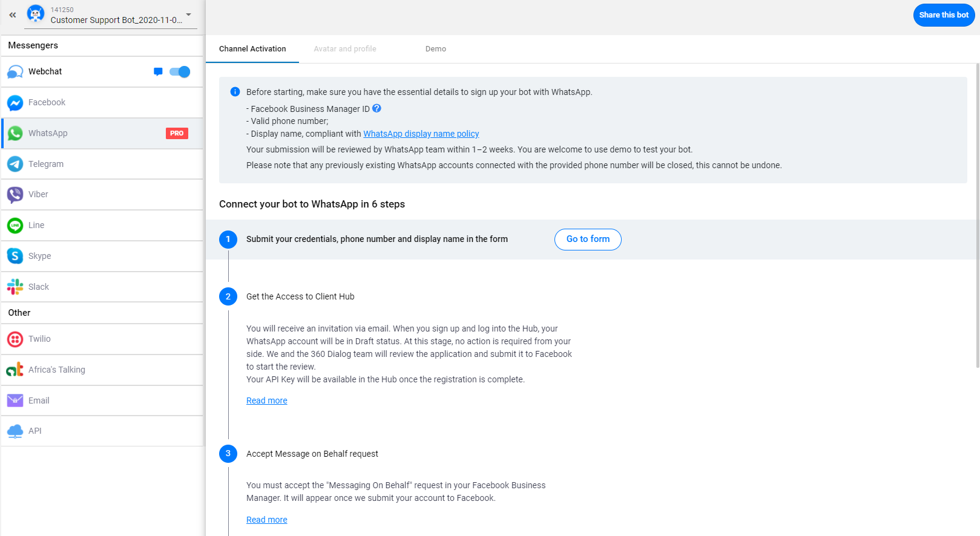Click the API cloud icon
Viewport: 980px width, 536px height.
pyautogui.click(x=15, y=431)
